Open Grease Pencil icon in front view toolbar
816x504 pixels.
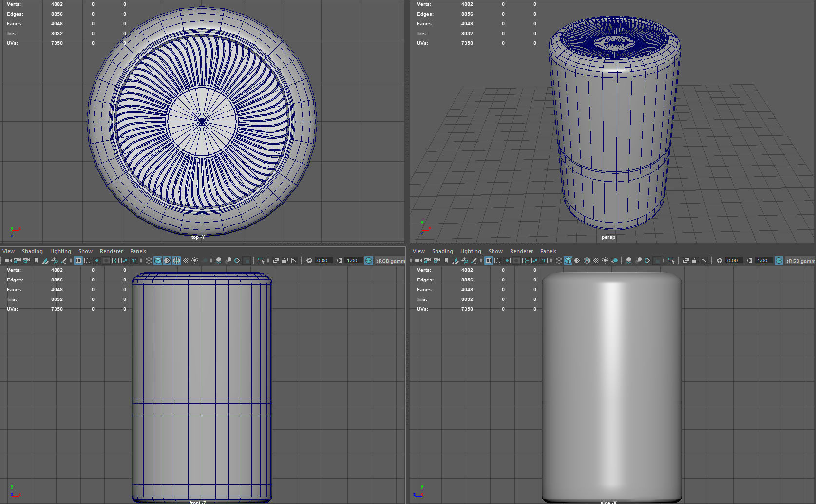[x=63, y=261]
